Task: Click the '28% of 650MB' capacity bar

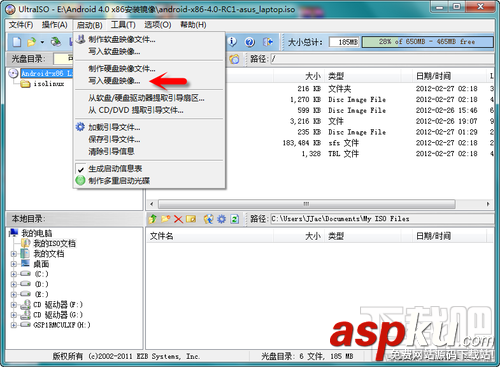Action: click(x=427, y=42)
